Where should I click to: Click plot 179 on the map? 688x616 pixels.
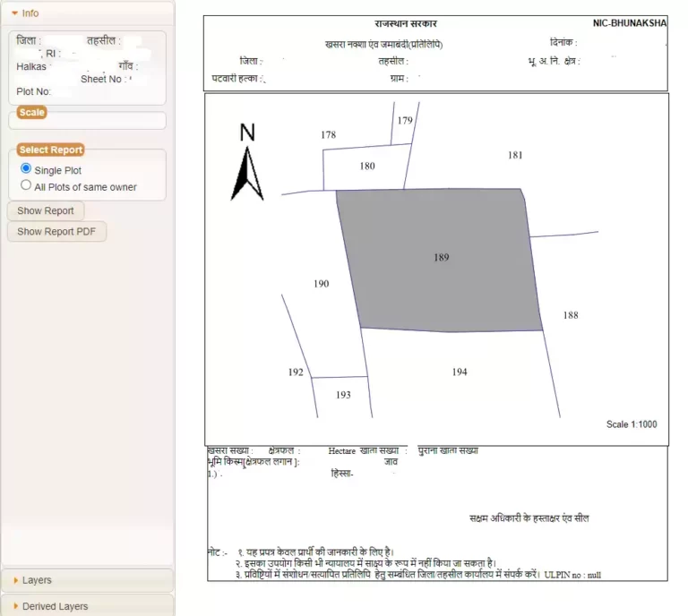pyautogui.click(x=405, y=120)
